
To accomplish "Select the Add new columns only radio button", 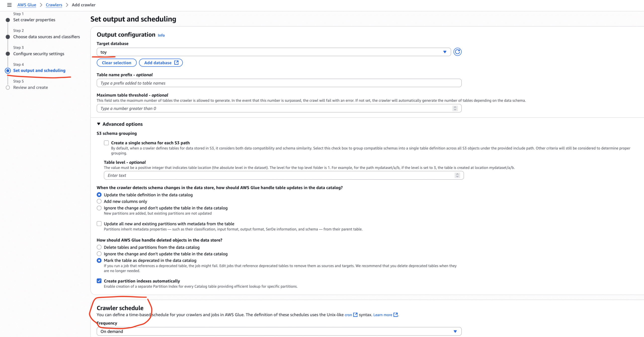I will [x=99, y=201].
